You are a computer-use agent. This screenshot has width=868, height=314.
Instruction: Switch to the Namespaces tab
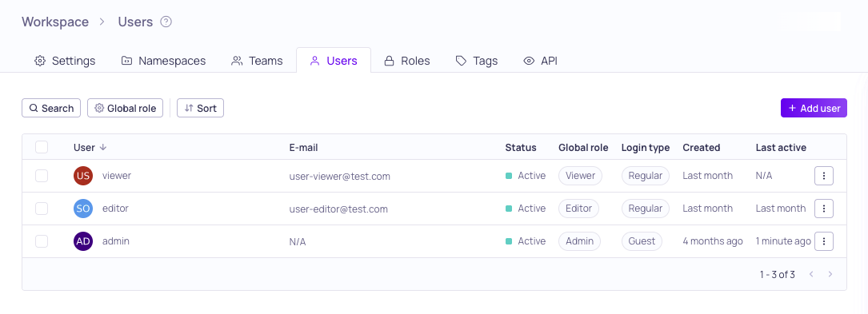pyautogui.click(x=163, y=61)
